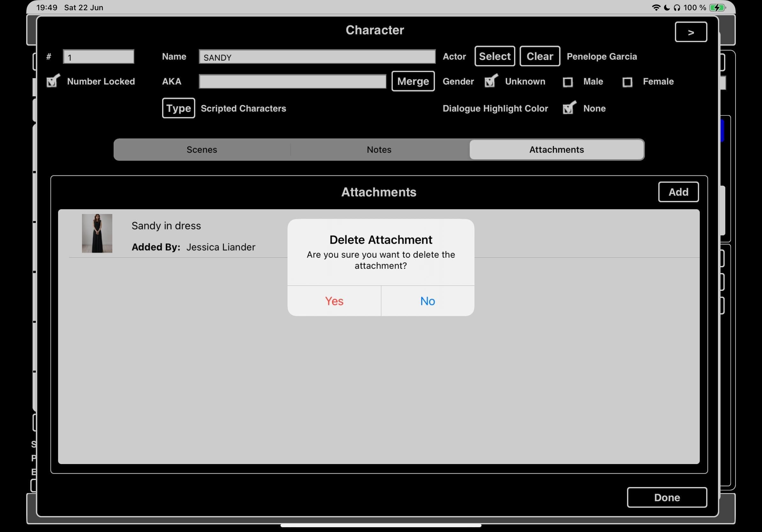Go to next character with > button
762x532 pixels.
coord(691,32)
